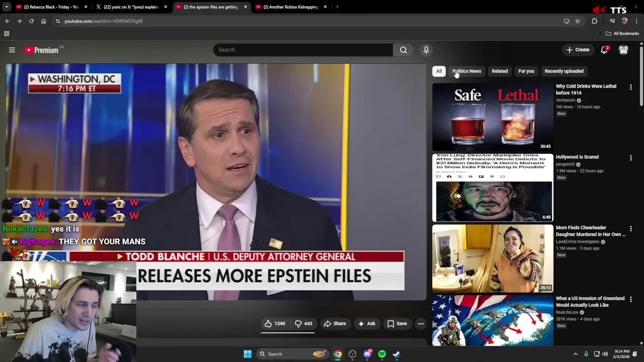Open the Windows Start menu
This screenshot has width=644, height=362.
(248, 354)
